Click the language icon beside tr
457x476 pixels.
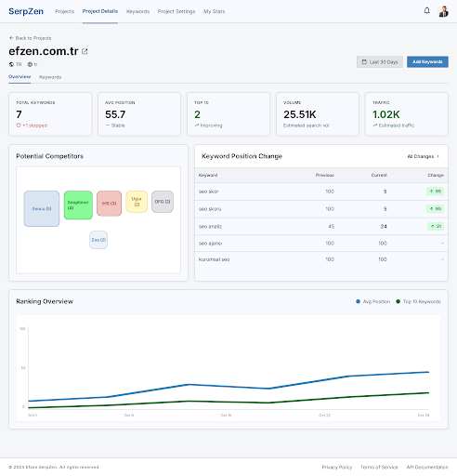click(x=30, y=64)
